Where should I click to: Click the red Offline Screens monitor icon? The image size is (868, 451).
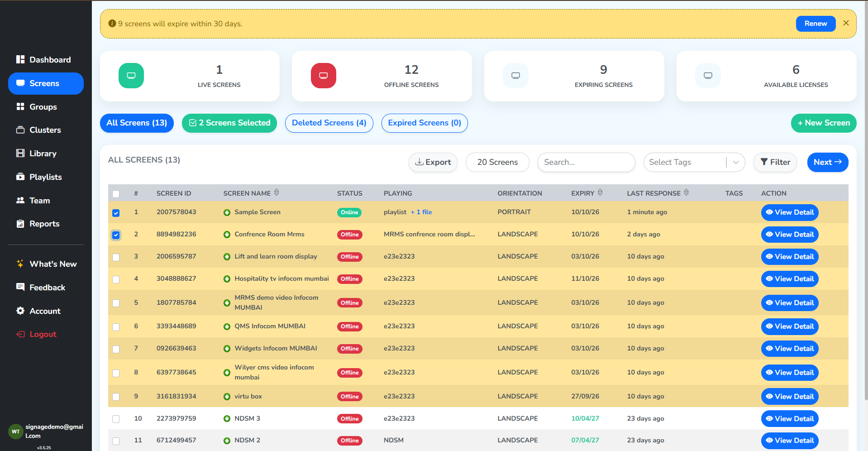click(x=324, y=76)
